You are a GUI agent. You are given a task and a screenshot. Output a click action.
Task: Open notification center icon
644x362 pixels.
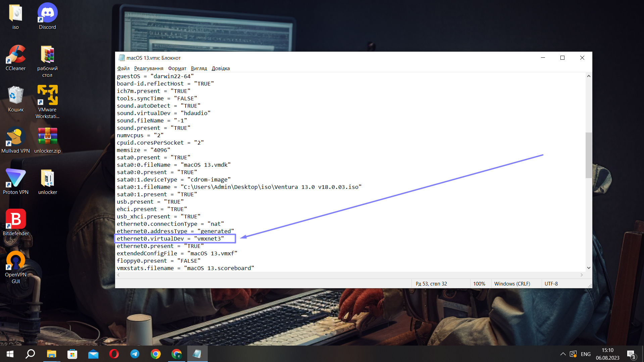click(x=631, y=354)
